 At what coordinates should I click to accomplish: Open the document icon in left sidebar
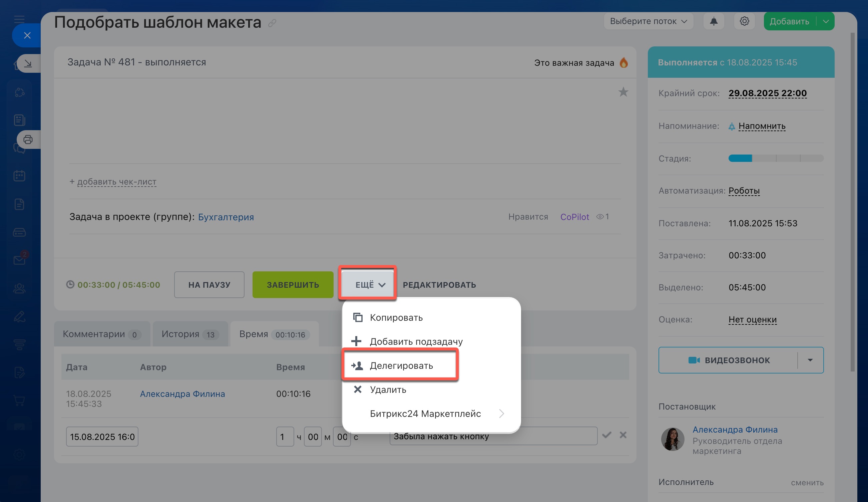click(19, 204)
